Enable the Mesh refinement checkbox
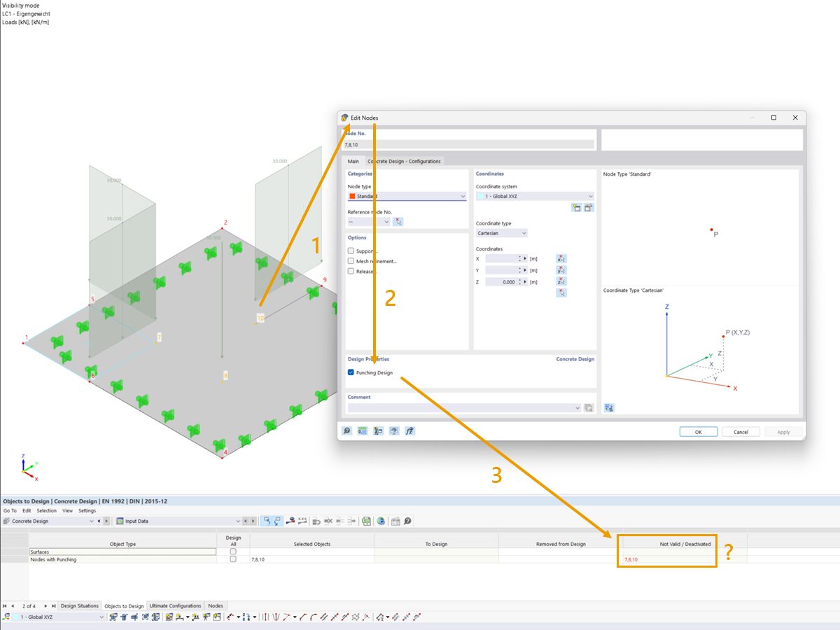The height and width of the screenshot is (630, 840). [351, 261]
